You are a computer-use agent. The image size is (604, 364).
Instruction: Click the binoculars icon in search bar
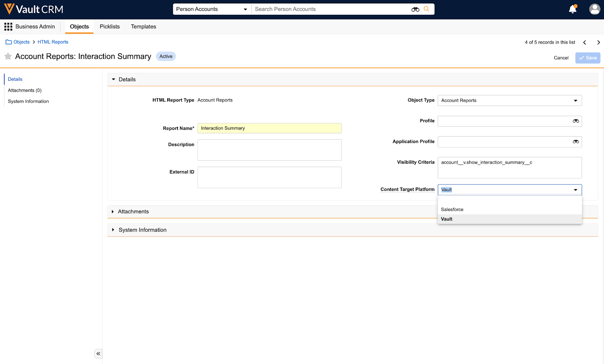pyautogui.click(x=415, y=9)
